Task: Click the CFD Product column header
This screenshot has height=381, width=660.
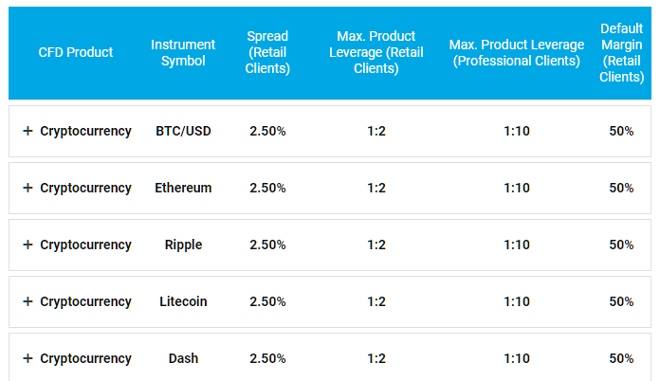Action: [x=76, y=52]
